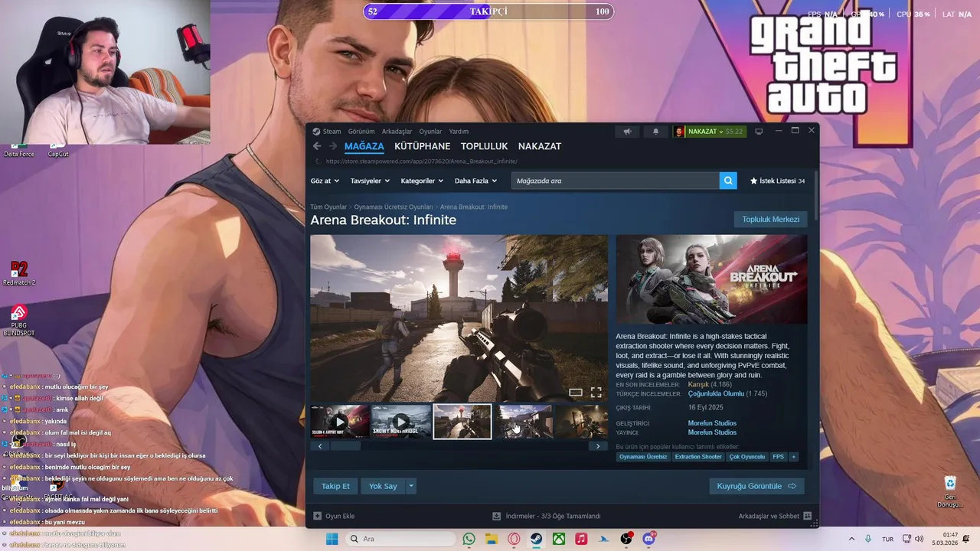Open the Arkadaşlar menu
Viewport: 980px width, 551px height.
[x=397, y=132]
